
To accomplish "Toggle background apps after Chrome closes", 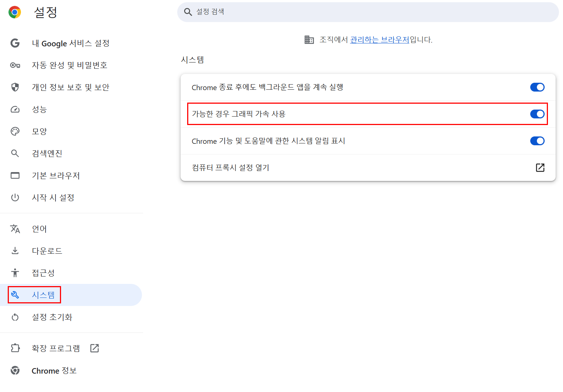I will click(x=537, y=87).
